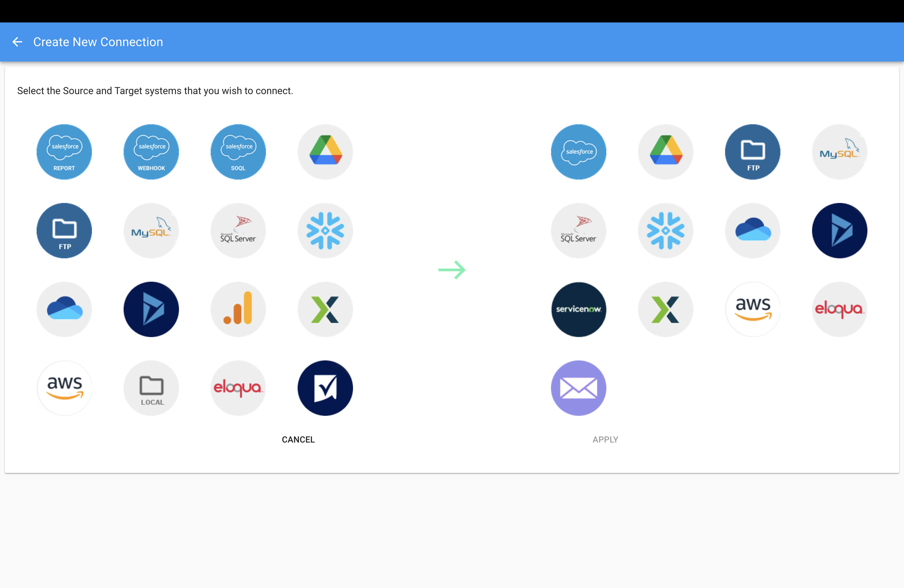
Task: Pick ServiceNow as target system
Action: (x=578, y=309)
